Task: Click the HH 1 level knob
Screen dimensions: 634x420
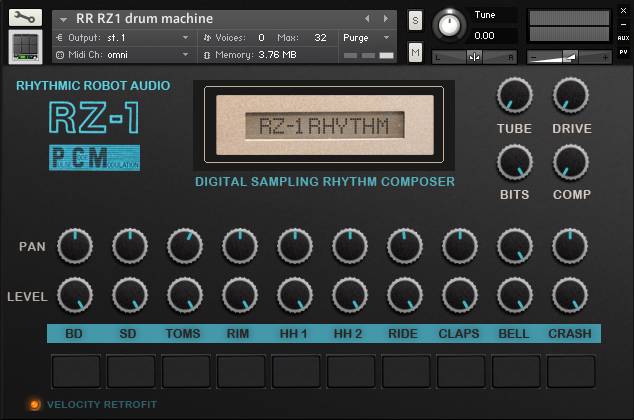Action: pos(295,295)
